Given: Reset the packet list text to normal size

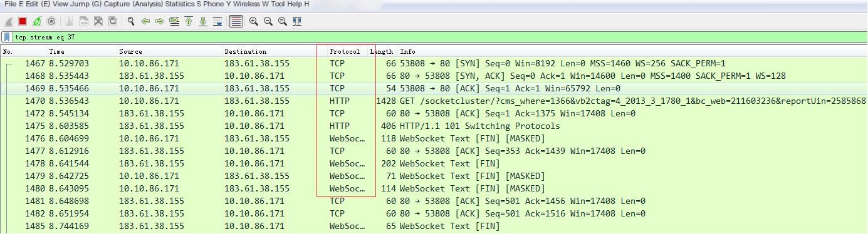Looking at the screenshot, I should click(x=283, y=21).
